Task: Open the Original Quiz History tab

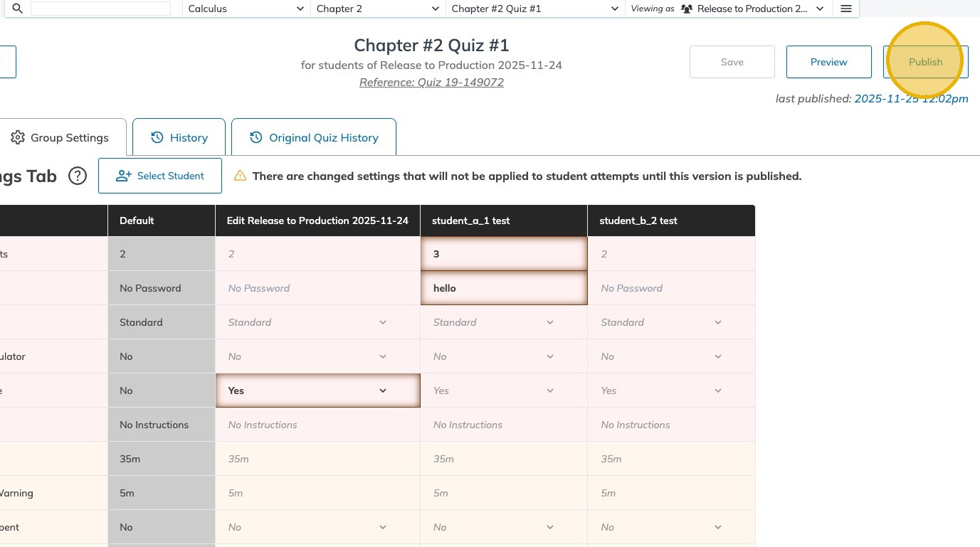Action: pyautogui.click(x=314, y=138)
